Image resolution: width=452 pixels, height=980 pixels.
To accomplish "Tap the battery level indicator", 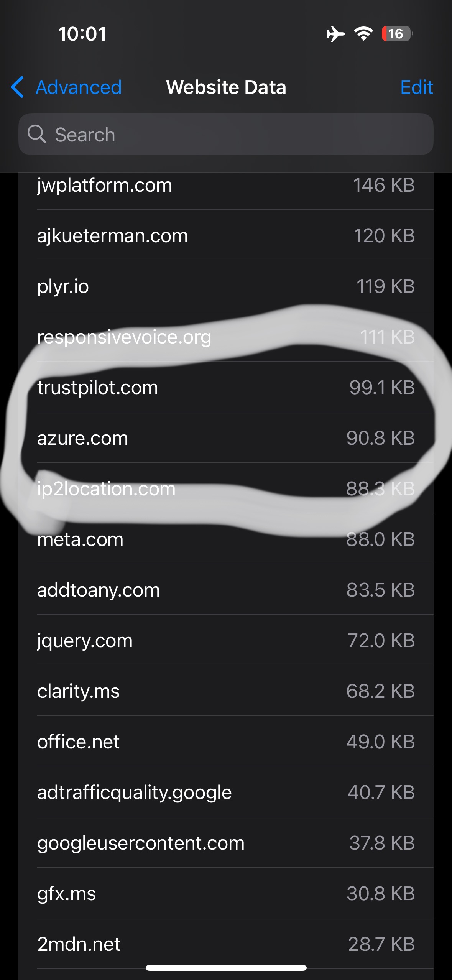I will [x=396, y=34].
